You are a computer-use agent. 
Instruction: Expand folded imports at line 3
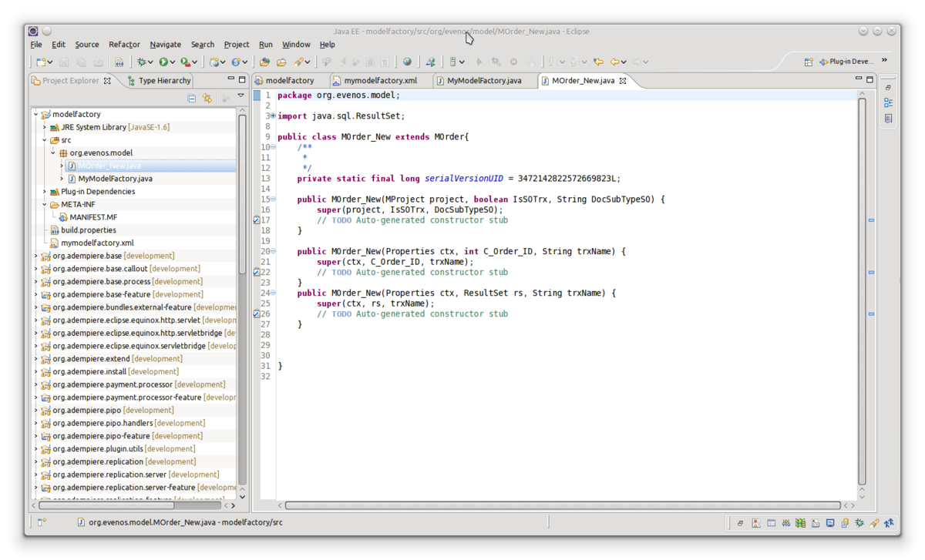click(x=273, y=116)
